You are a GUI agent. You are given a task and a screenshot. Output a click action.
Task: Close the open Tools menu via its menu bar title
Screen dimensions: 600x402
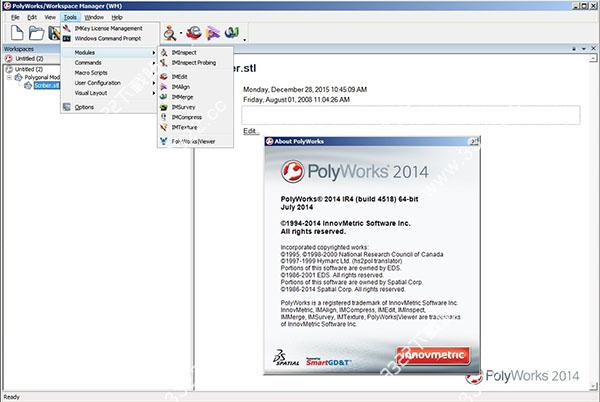click(x=70, y=17)
